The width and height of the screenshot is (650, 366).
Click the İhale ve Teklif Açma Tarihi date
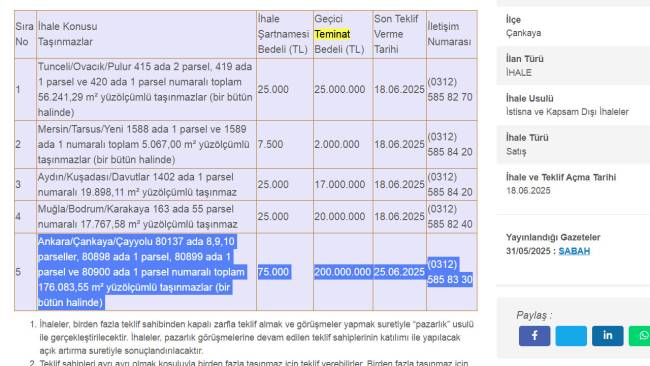[x=528, y=191]
